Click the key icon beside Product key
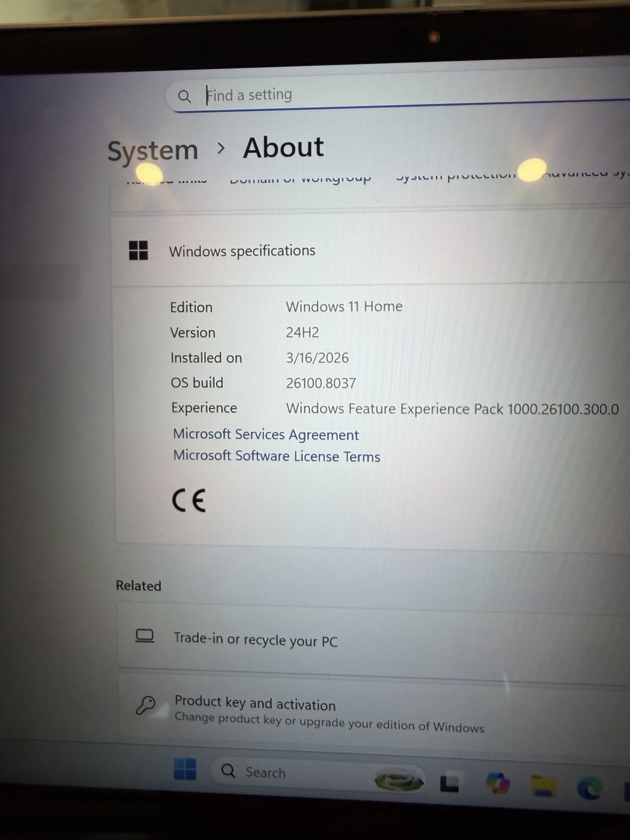 pos(145,705)
